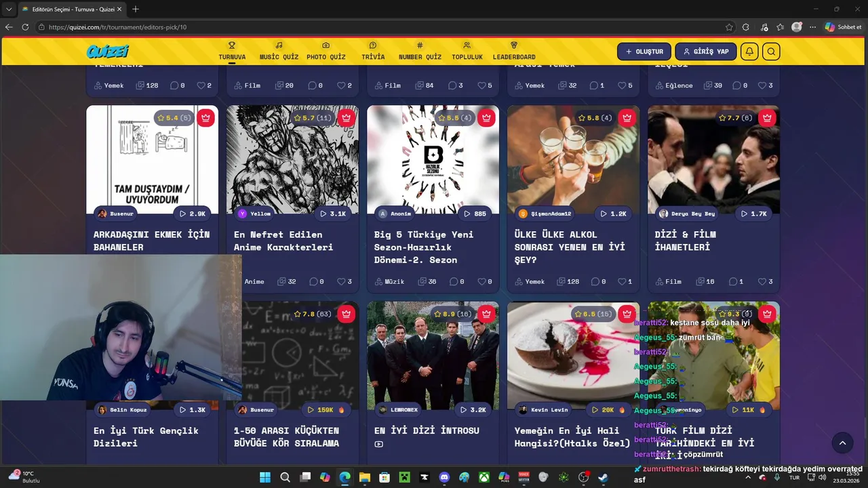Viewport: 868px width, 488px height.
Task: Close the Editörün Seçimi browser tab
Action: [x=120, y=9]
